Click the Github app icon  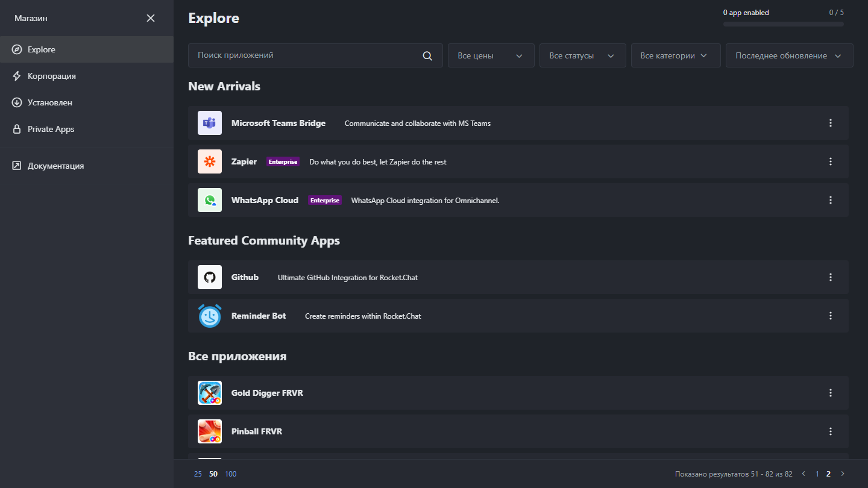210,277
